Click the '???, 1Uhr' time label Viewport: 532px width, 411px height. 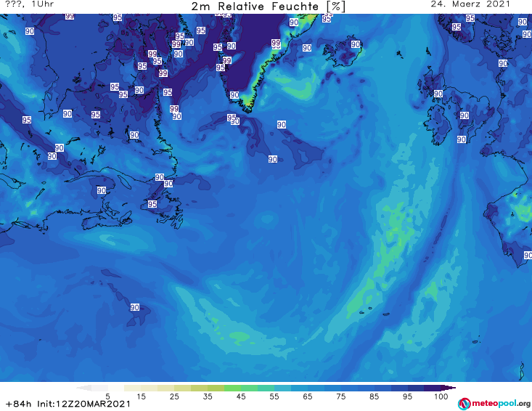pos(30,4)
